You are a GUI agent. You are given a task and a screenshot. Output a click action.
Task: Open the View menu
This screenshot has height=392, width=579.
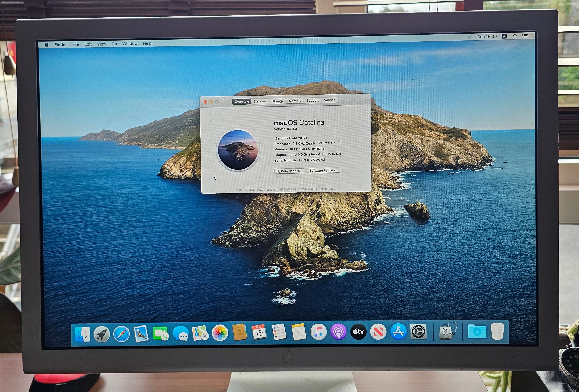[x=101, y=44]
